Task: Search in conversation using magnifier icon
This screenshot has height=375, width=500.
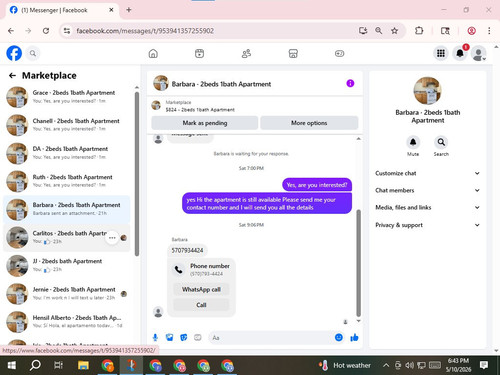Action: coord(441,143)
